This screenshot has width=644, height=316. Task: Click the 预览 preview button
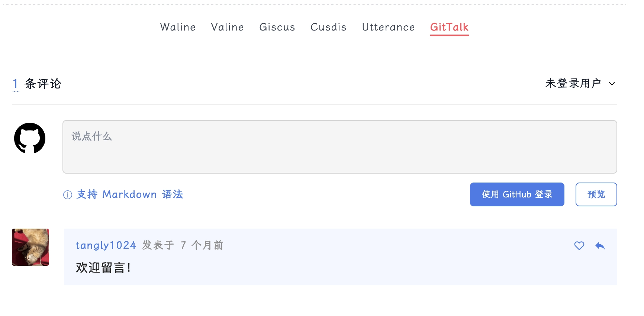596,194
